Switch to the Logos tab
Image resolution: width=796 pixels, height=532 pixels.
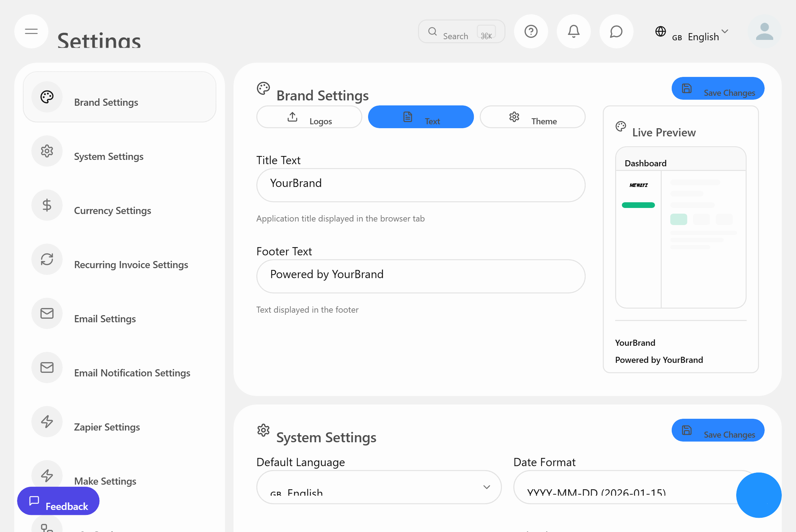(x=309, y=117)
